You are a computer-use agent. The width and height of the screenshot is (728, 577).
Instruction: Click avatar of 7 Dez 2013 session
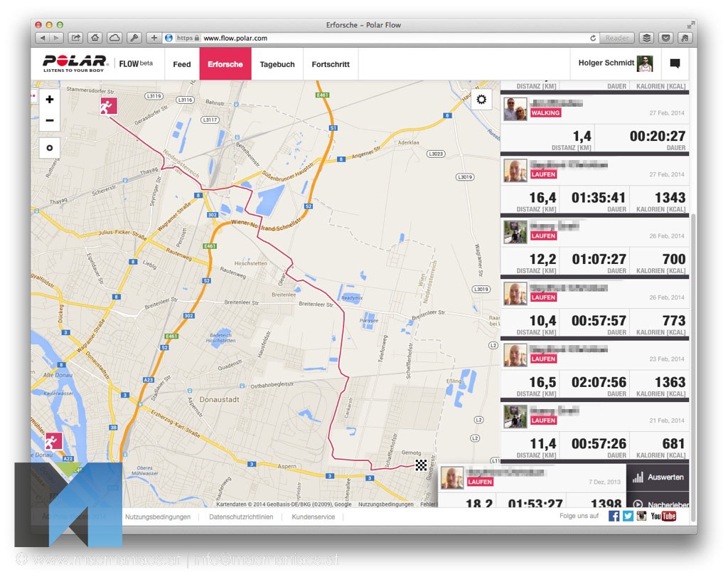[x=452, y=478]
